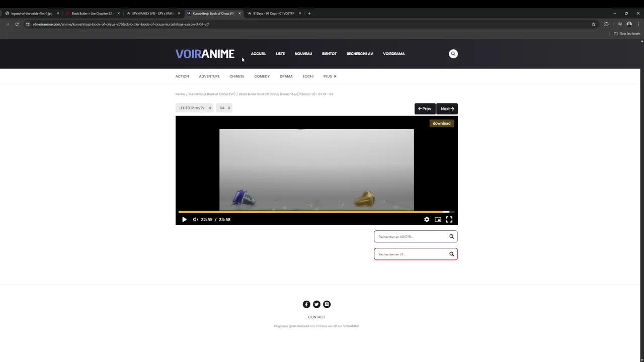The height and width of the screenshot is (362, 644).
Task: Close the Black Butler Lire Chapitre 22 tab
Action: tap(118, 14)
